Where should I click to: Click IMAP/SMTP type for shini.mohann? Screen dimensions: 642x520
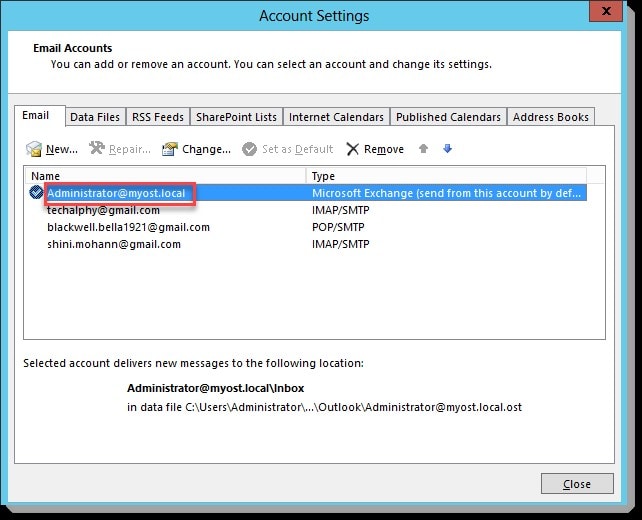(341, 244)
